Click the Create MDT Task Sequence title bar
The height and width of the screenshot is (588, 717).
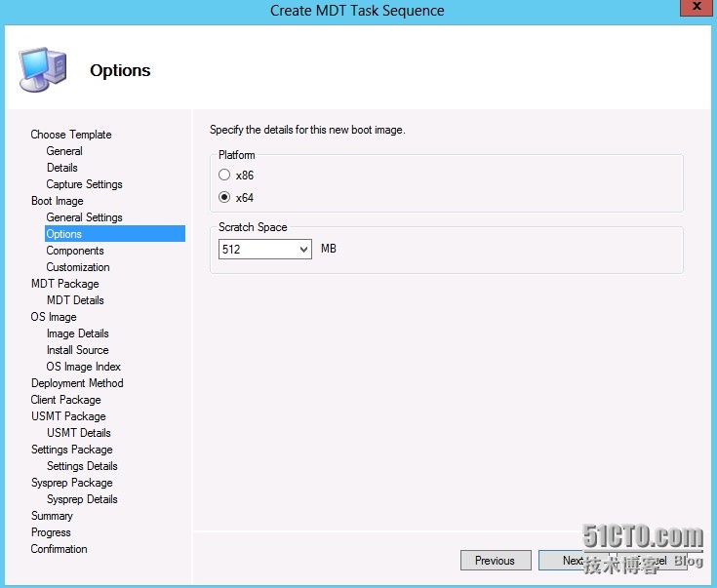tap(357, 10)
